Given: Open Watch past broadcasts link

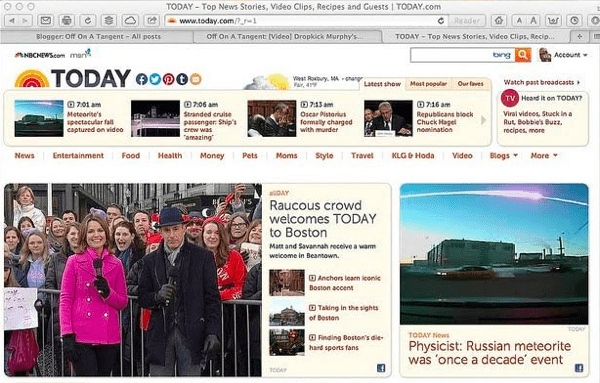Looking at the screenshot, I should coord(542,82).
